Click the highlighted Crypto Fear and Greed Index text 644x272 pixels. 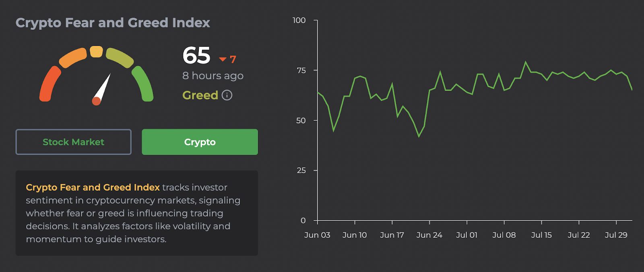click(93, 188)
